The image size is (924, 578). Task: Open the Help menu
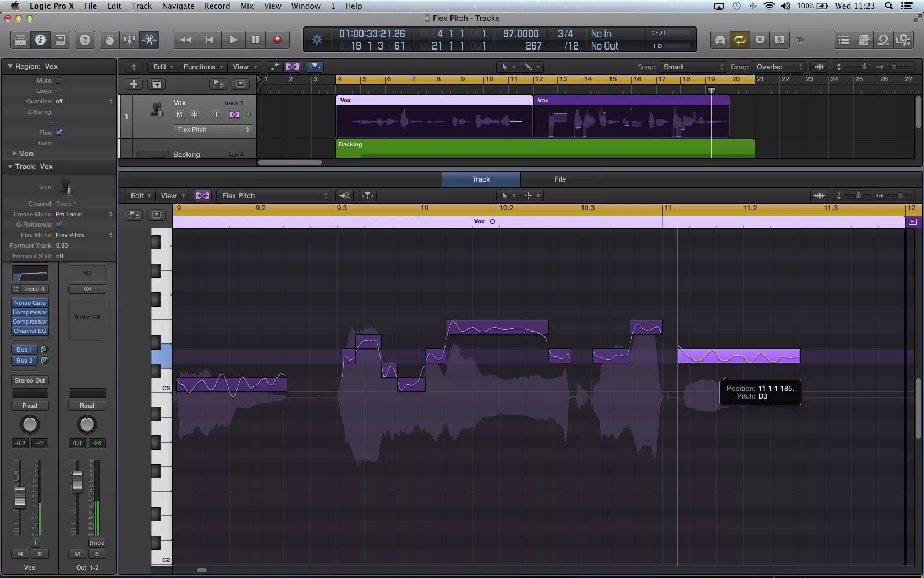354,6
